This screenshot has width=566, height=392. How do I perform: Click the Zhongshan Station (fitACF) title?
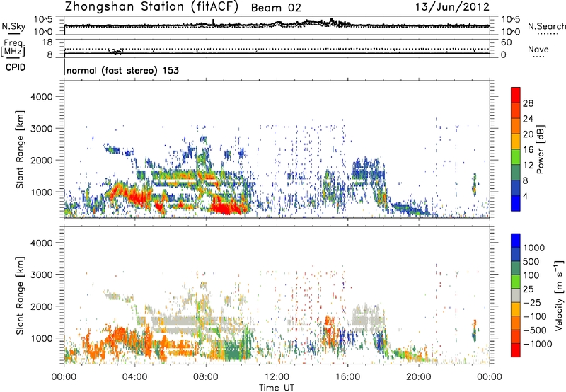click(151, 7)
